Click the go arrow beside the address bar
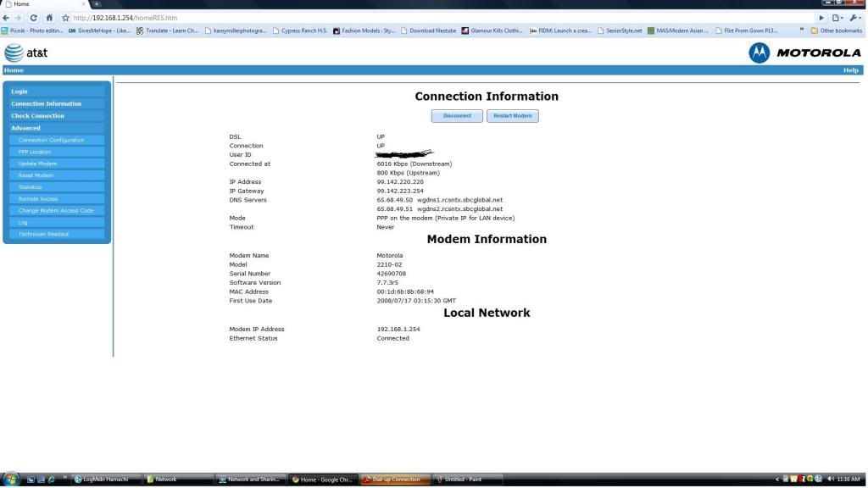The image size is (868, 488). [x=821, y=18]
